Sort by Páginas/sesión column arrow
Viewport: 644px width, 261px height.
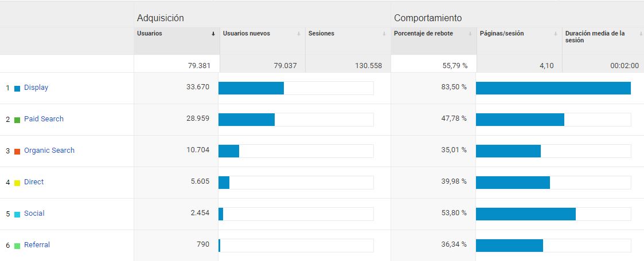556,34
